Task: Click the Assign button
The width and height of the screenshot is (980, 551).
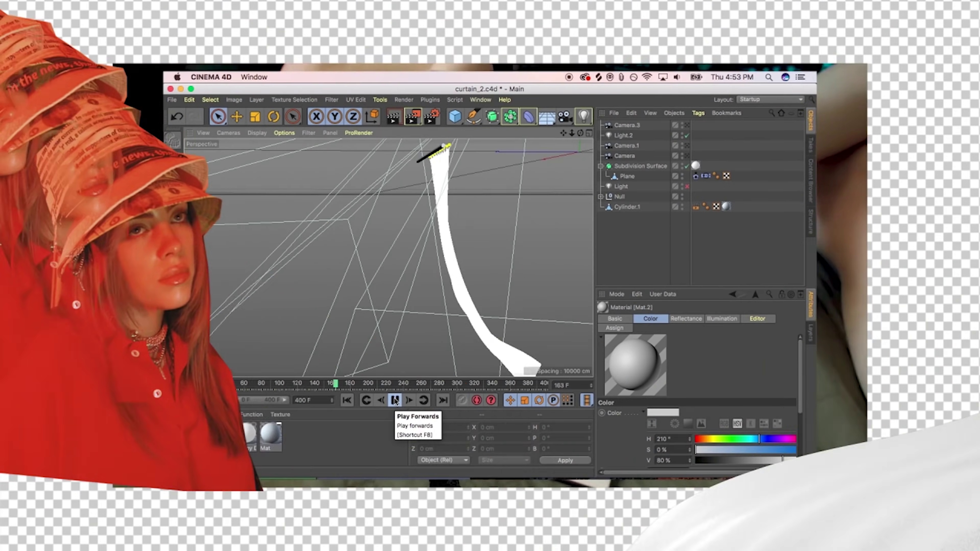Action: [x=614, y=328]
